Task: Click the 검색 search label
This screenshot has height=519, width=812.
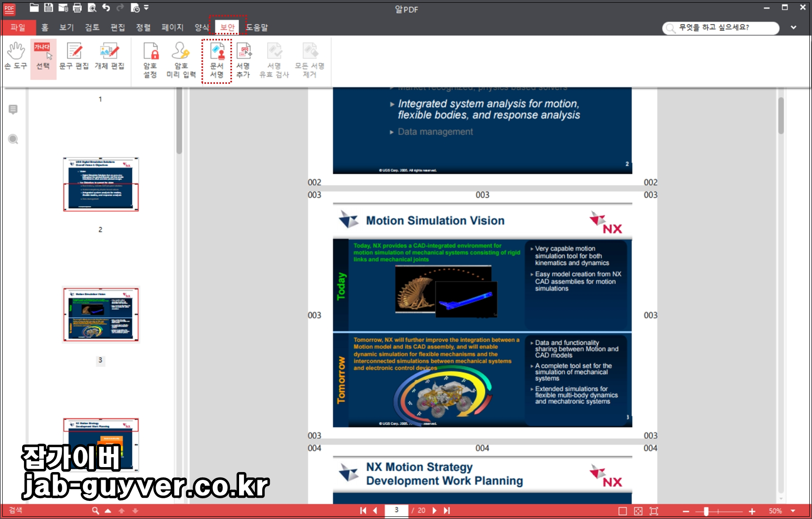Action: [x=16, y=510]
